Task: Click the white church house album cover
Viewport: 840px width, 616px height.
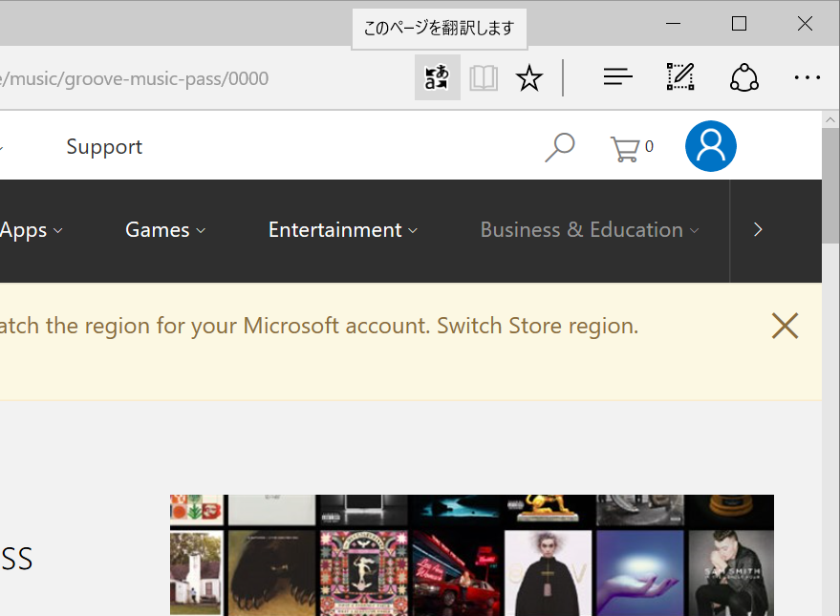Action: [196, 573]
